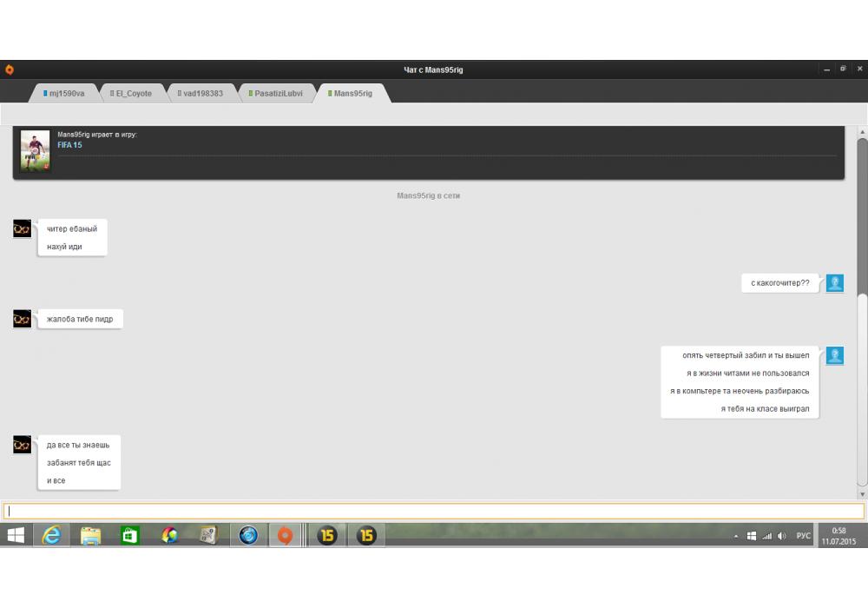Click the second FIFA 15 taskbar icon
This screenshot has height=608, width=868.
tap(366, 535)
